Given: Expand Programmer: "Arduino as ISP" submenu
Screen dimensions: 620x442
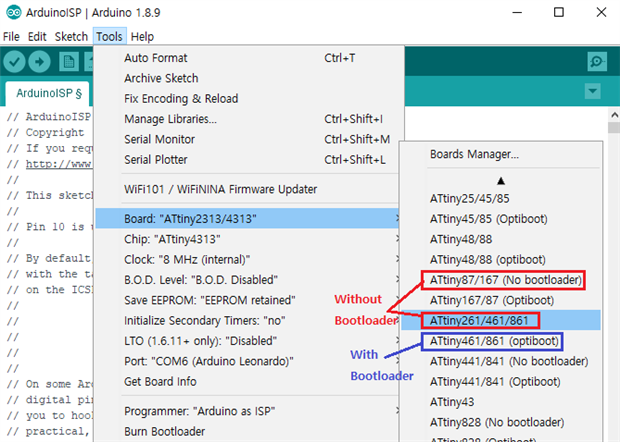Looking at the screenshot, I should [247, 411].
